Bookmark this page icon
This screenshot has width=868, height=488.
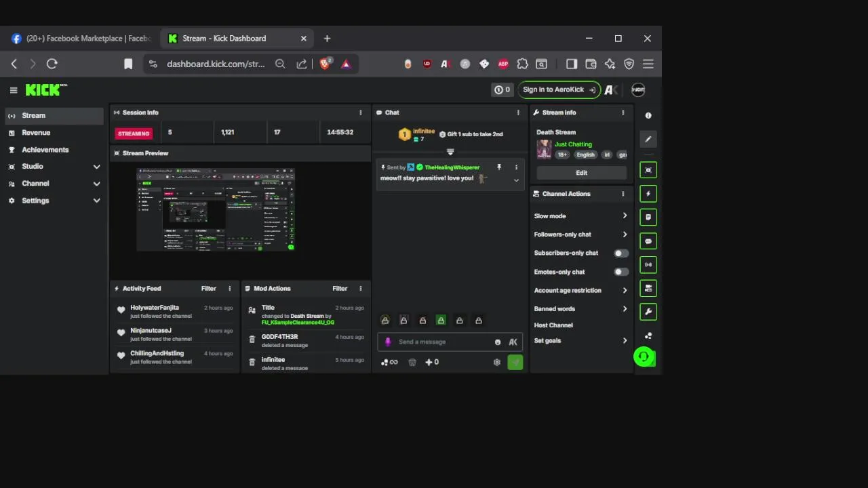point(128,64)
